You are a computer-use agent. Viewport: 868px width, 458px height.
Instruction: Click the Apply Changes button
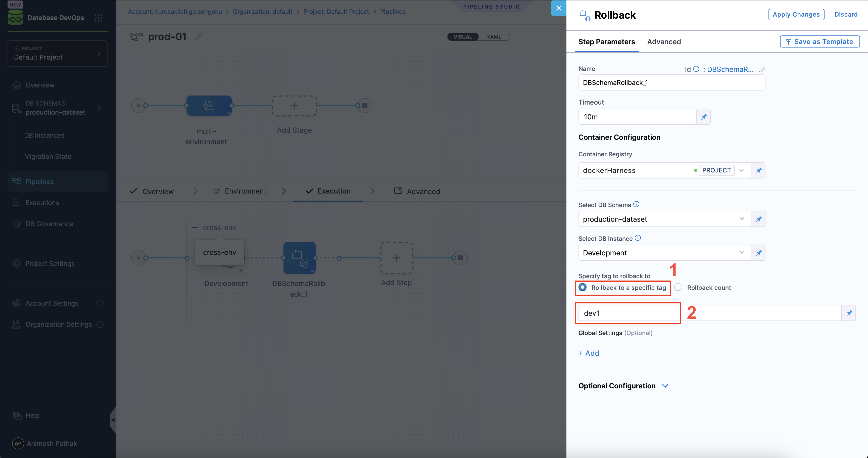coord(796,15)
